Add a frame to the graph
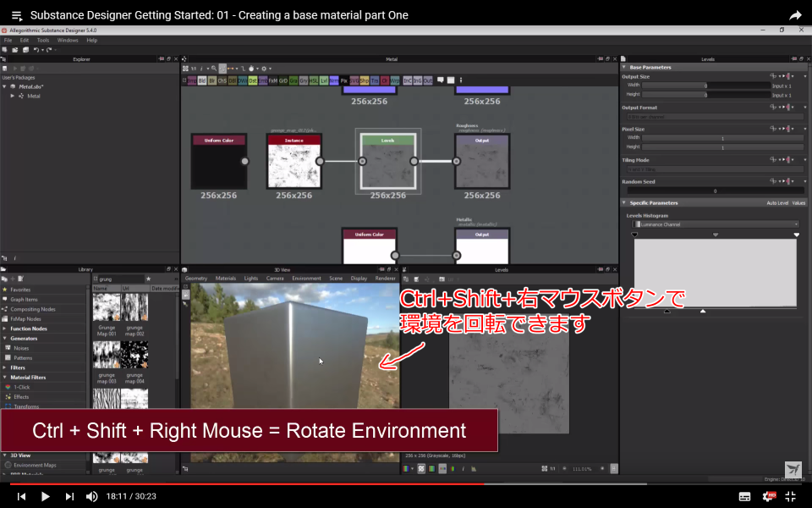 coord(451,80)
